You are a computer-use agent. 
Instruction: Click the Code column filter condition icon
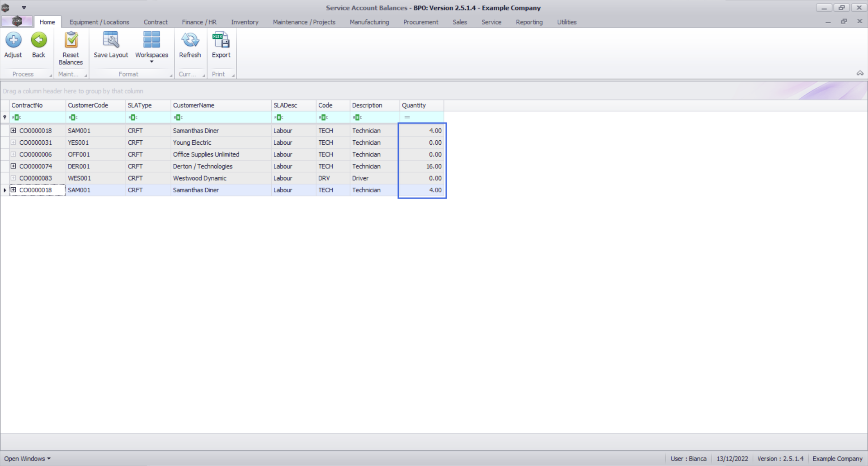(324, 118)
